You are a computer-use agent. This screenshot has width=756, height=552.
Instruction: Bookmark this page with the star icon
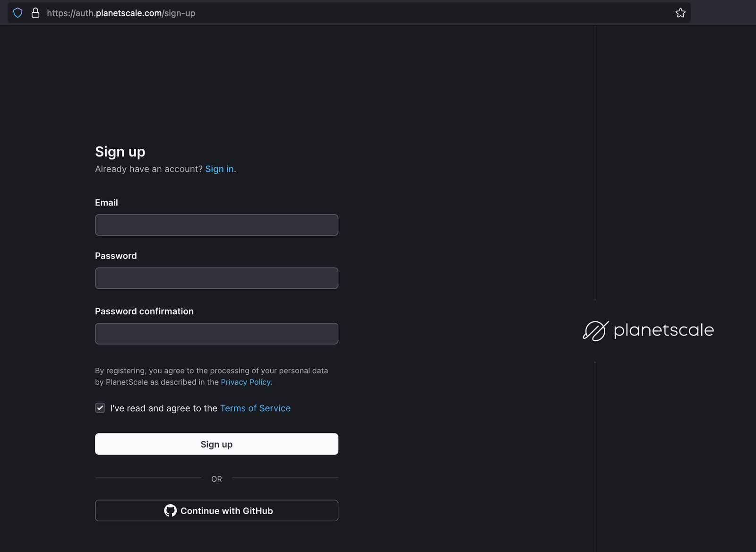tap(680, 13)
